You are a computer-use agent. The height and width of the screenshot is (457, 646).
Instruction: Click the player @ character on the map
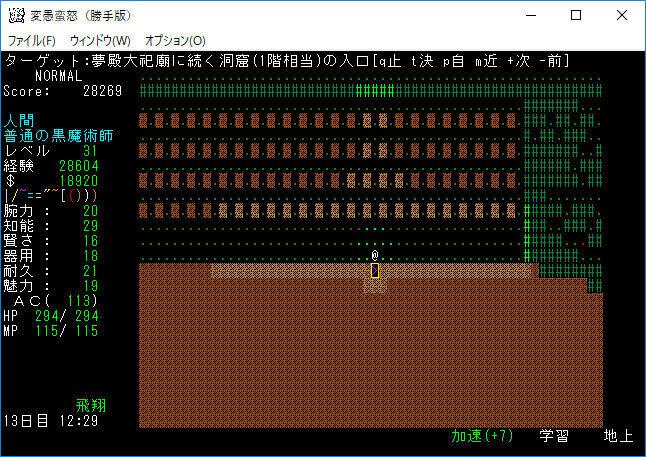[375, 255]
